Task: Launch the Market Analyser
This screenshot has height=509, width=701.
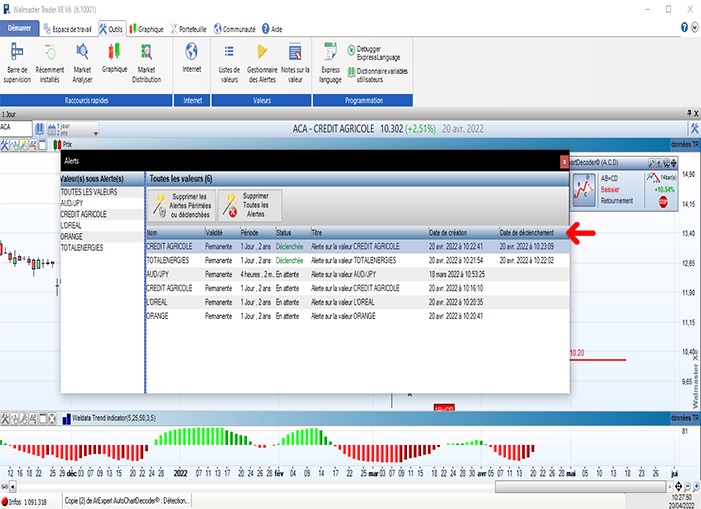Action: point(82,63)
